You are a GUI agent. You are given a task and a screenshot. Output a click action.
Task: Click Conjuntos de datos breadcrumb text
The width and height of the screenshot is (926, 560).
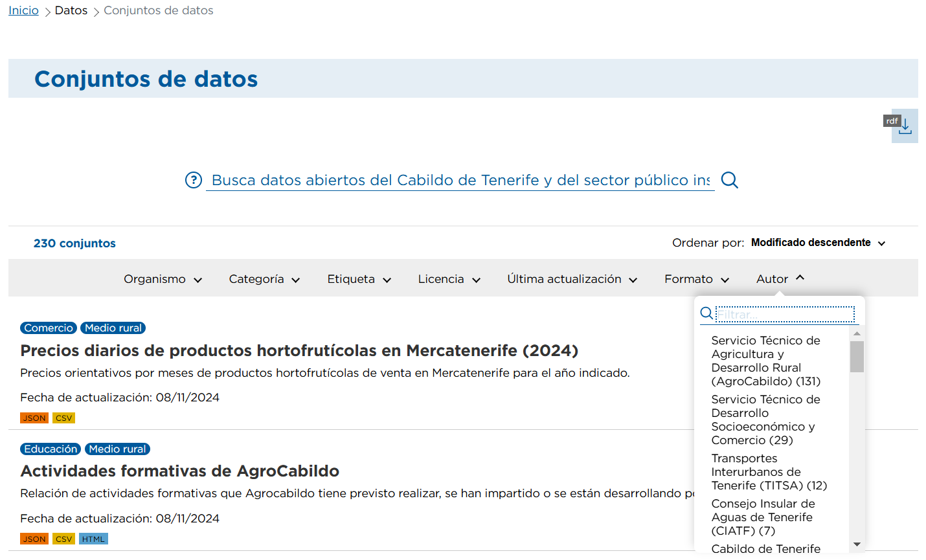point(159,10)
